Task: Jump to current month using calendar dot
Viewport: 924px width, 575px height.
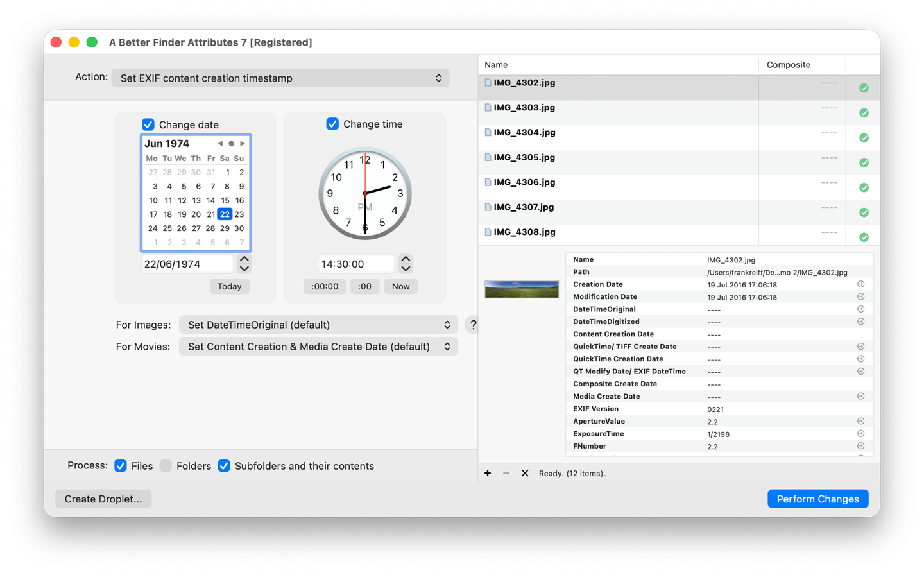Action: click(231, 144)
